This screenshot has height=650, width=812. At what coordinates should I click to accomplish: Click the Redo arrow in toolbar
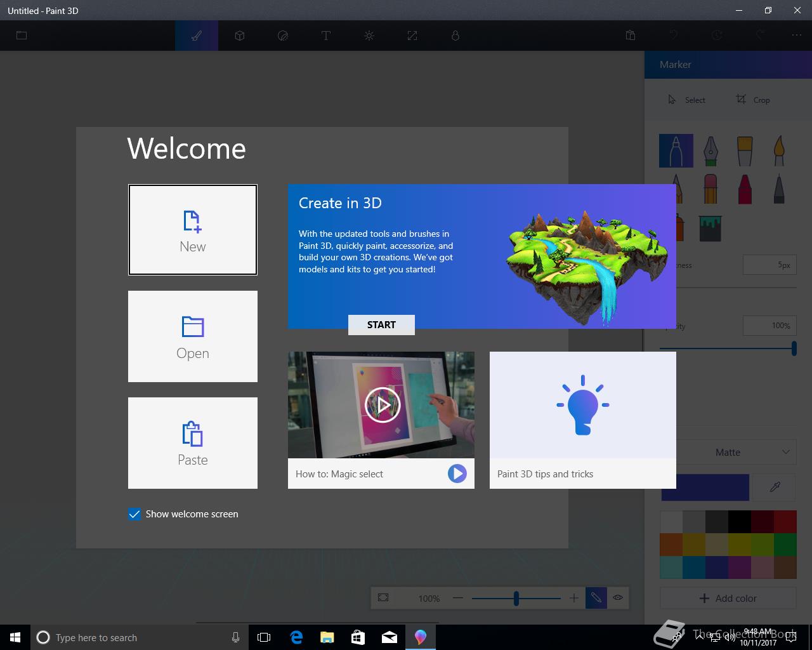[x=760, y=36]
